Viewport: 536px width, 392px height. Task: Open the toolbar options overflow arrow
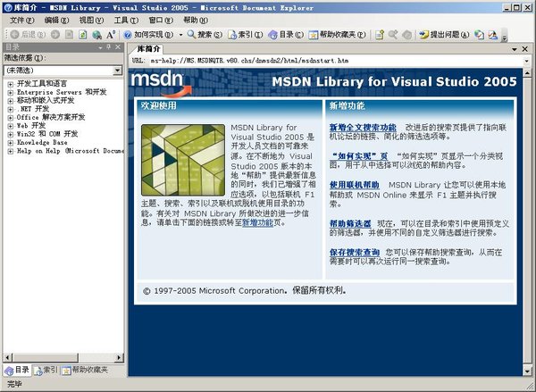point(504,36)
